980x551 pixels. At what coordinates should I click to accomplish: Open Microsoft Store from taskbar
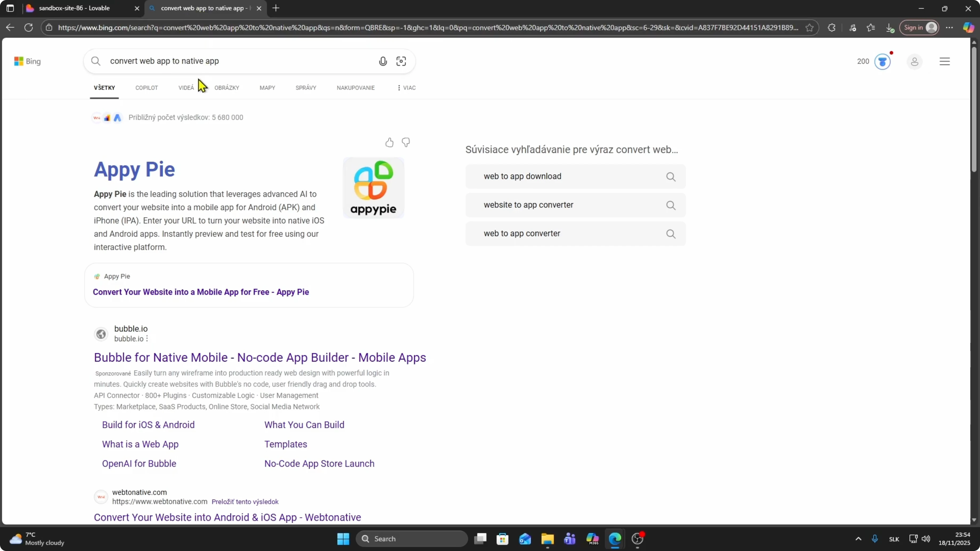503,539
